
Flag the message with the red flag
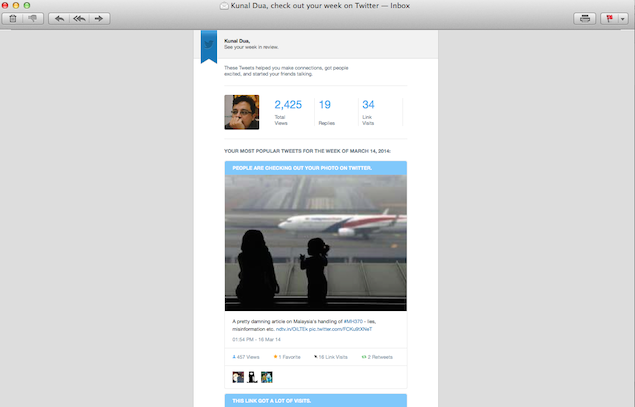click(609, 19)
